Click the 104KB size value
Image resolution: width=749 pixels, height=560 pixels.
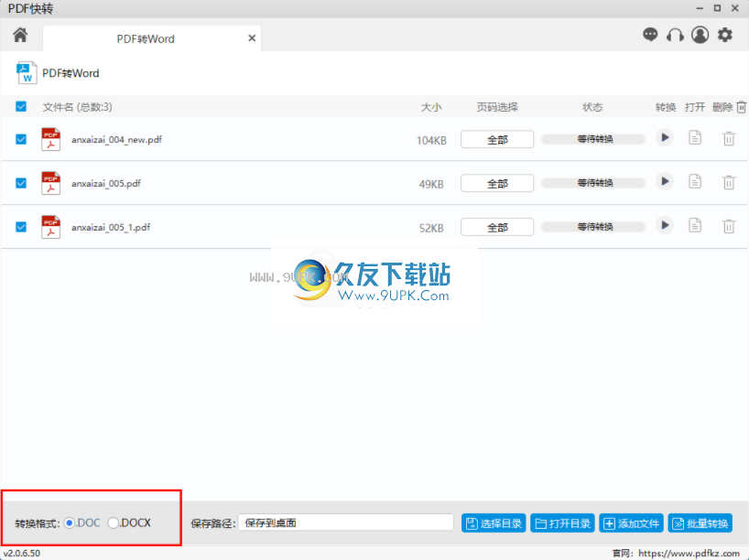click(x=431, y=140)
